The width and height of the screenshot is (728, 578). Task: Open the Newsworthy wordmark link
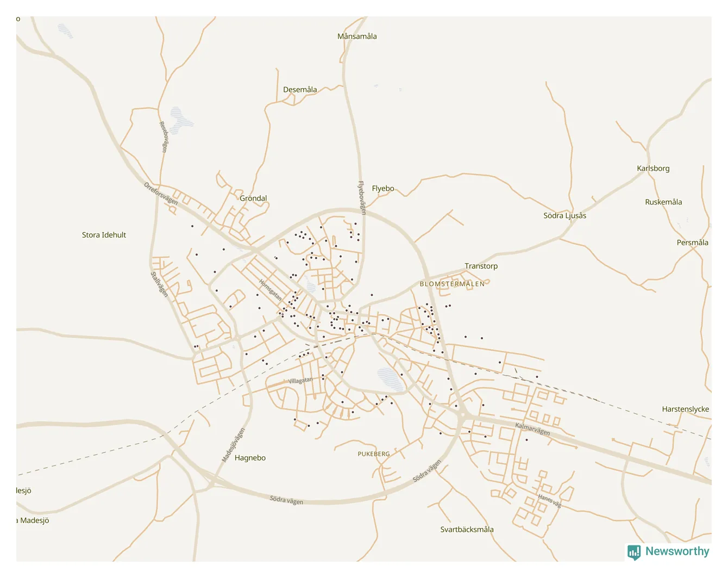(x=677, y=551)
